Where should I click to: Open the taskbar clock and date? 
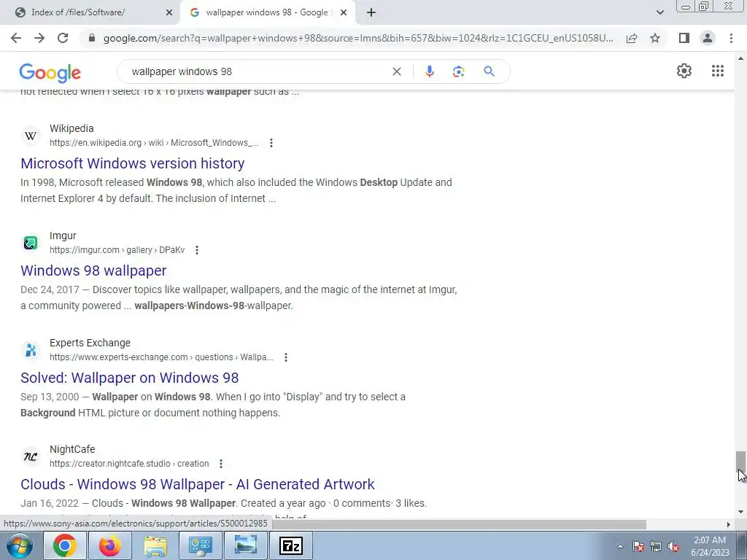(x=710, y=546)
